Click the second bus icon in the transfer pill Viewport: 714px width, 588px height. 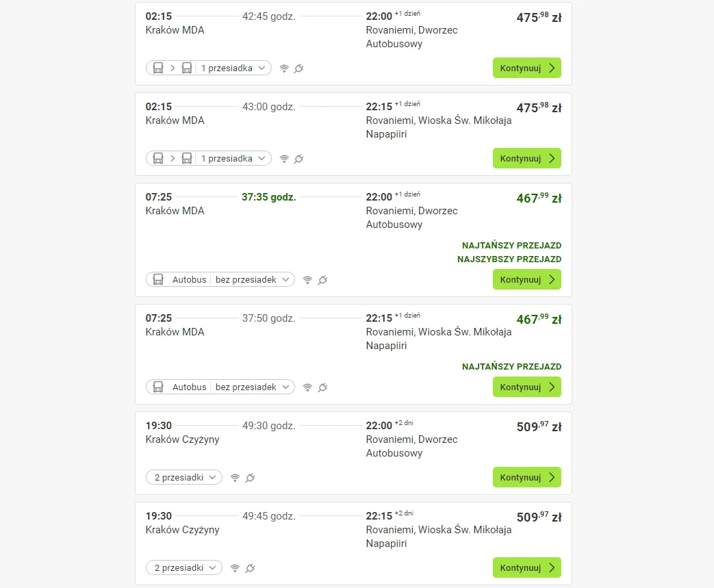point(187,68)
